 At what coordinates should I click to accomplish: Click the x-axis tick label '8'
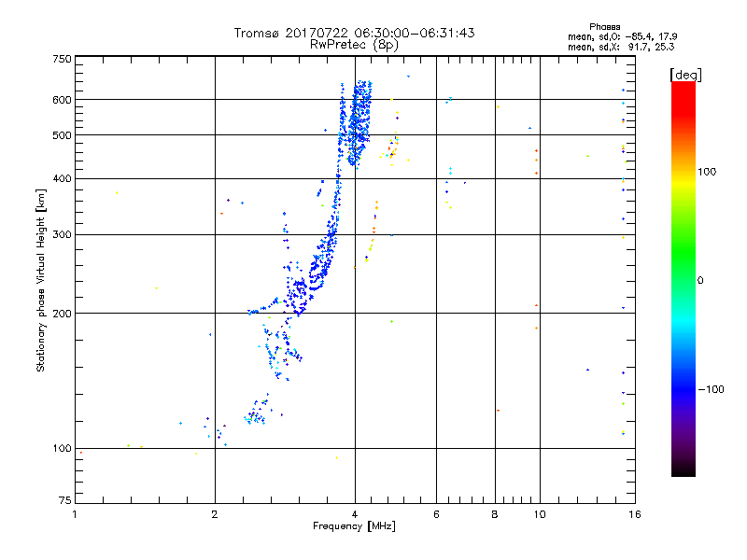coord(495,514)
